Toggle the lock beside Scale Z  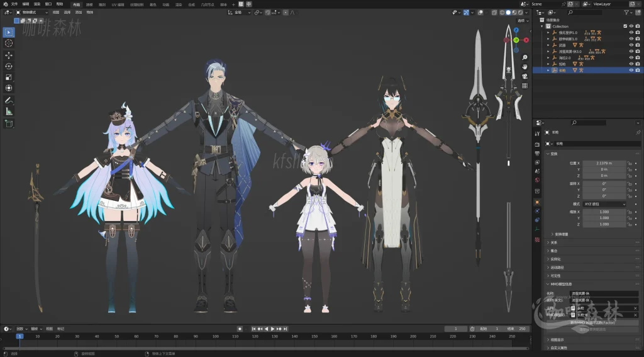[629, 224]
